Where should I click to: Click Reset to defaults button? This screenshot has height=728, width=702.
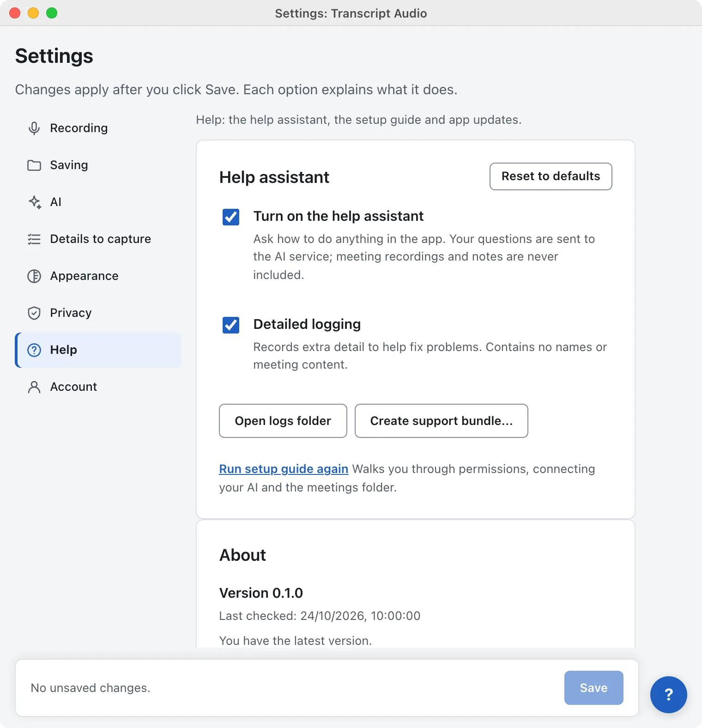[551, 176]
